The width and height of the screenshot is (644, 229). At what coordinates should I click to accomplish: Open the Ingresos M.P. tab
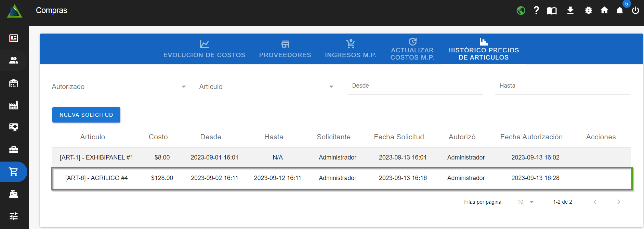click(351, 49)
